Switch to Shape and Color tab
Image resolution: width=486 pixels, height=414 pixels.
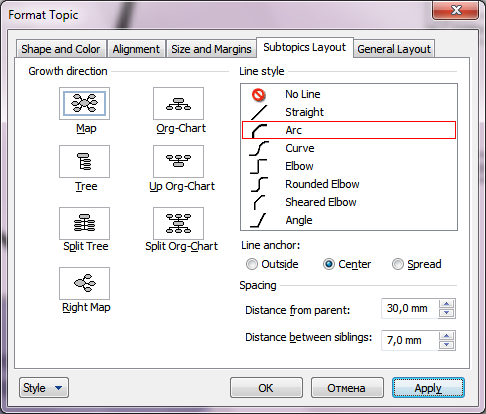(x=61, y=49)
